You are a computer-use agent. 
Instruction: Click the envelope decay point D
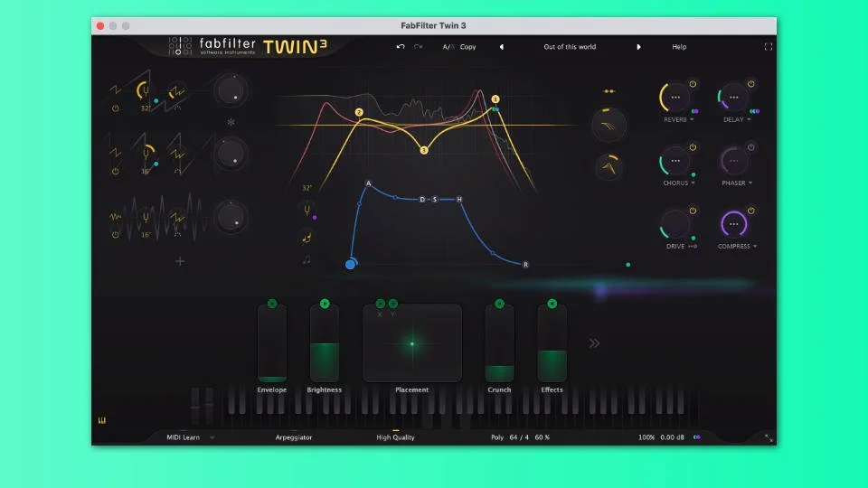click(422, 199)
